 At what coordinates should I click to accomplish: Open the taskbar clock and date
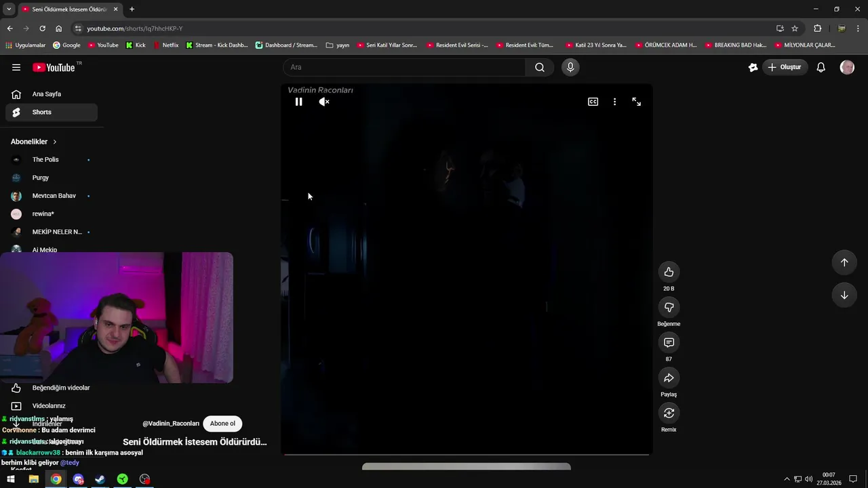coord(829,479)
